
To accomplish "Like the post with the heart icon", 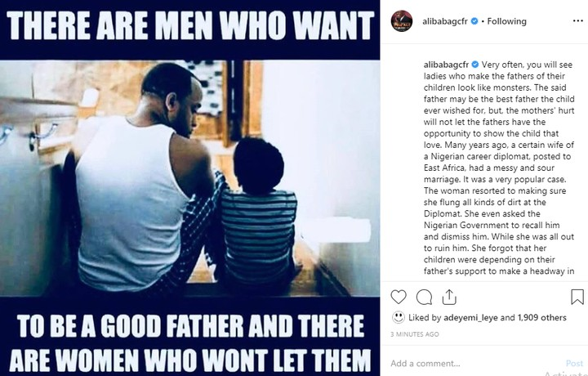I will 399,297.
